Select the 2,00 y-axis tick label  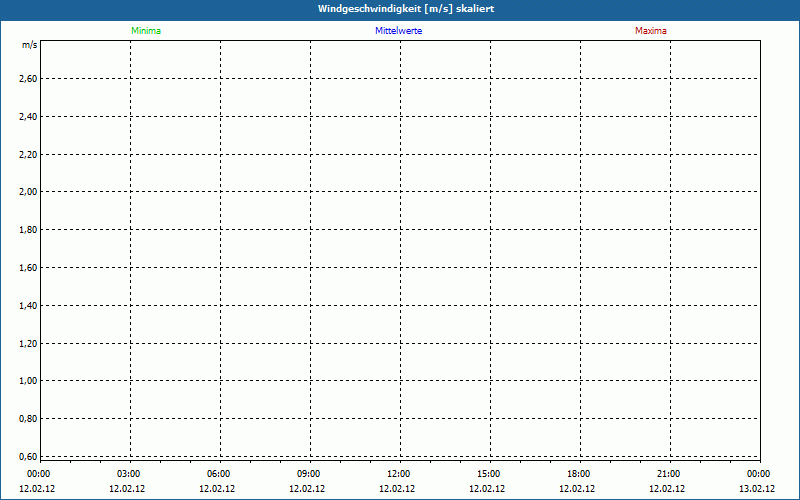(28, 192)
